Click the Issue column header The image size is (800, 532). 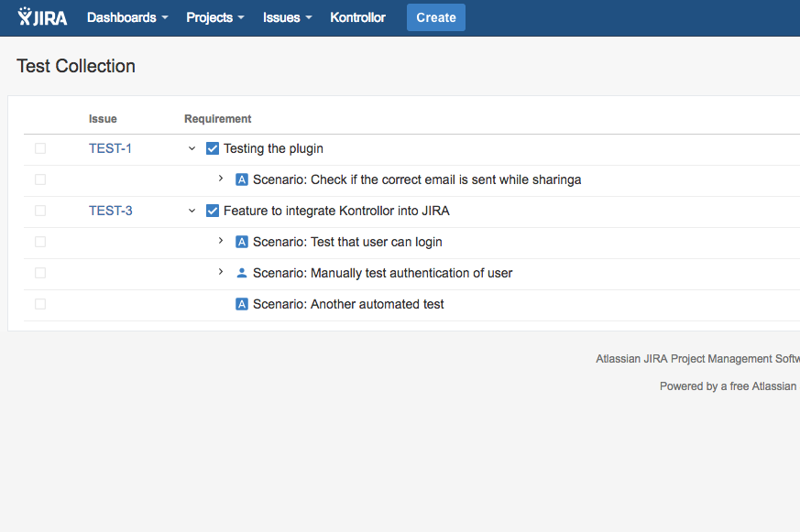(103, 119)
